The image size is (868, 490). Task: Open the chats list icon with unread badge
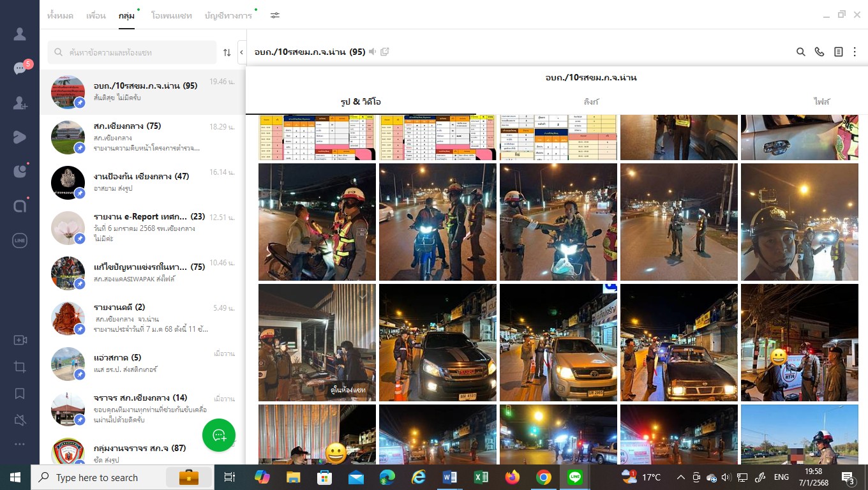(20, 68)
